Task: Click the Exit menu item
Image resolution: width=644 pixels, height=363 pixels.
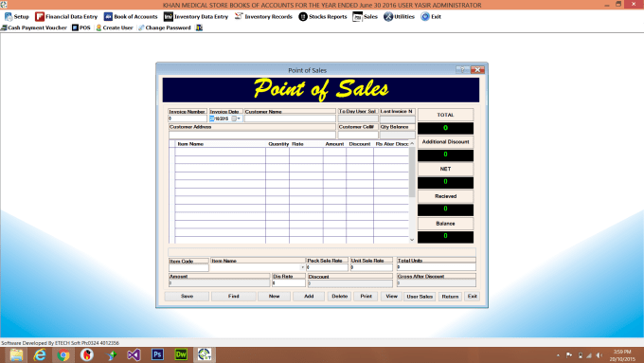Action: click(431, 16)
